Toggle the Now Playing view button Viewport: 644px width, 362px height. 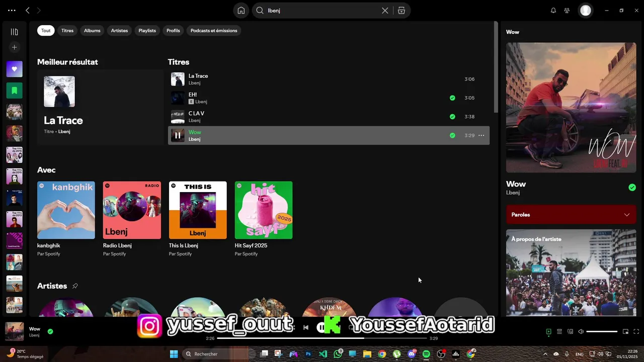coord(549,331)
